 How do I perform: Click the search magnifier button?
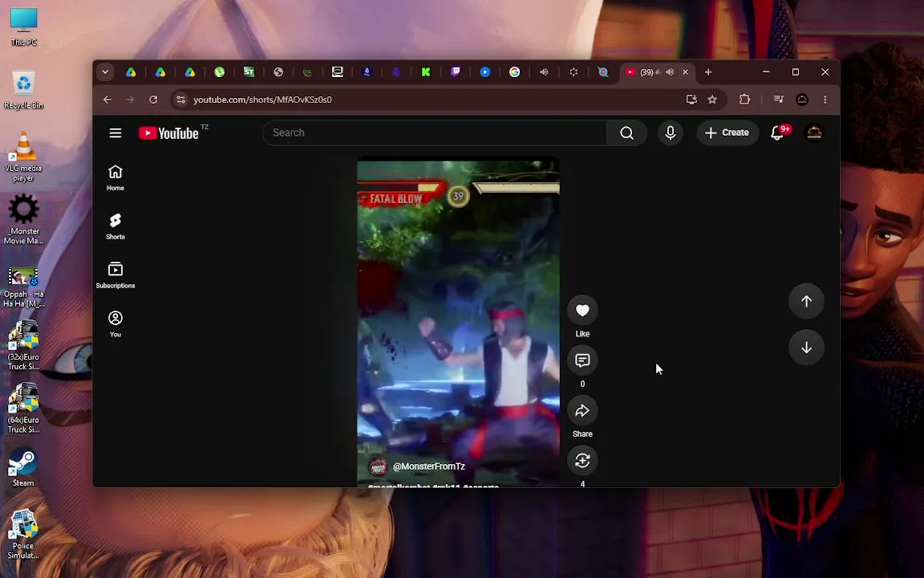coord(627,132)
